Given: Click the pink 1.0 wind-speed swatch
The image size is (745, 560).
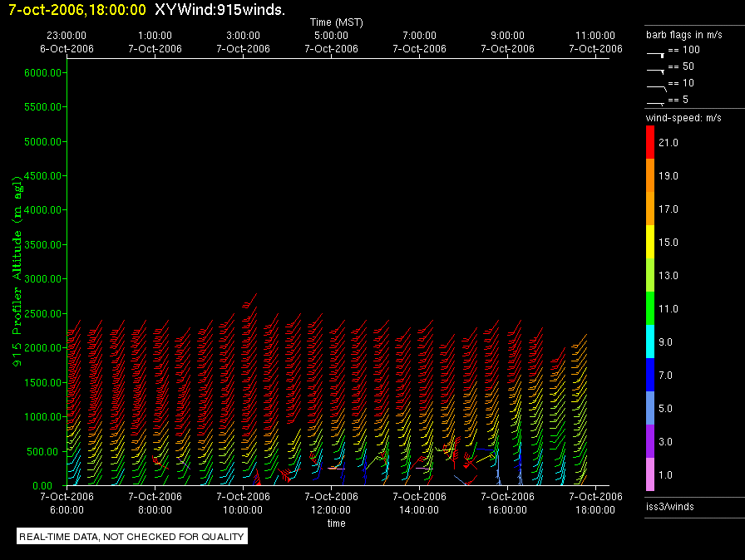Looking at the screenshot, I should (650, 475).
